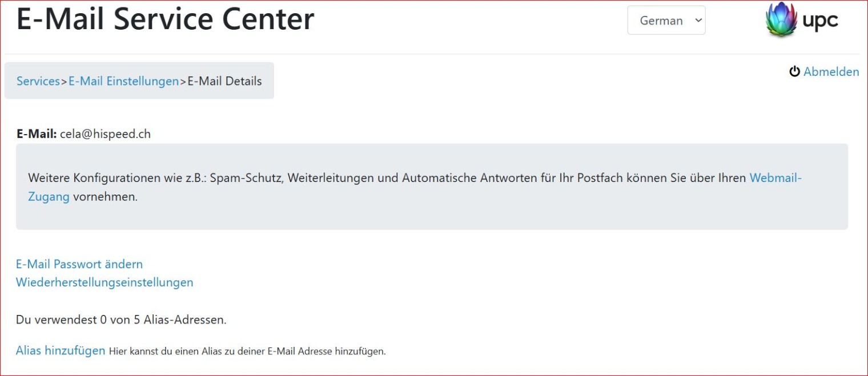
Task: Click the E-Mail Service Center heading
Action: pyautogui.click(x=165, y=19)
